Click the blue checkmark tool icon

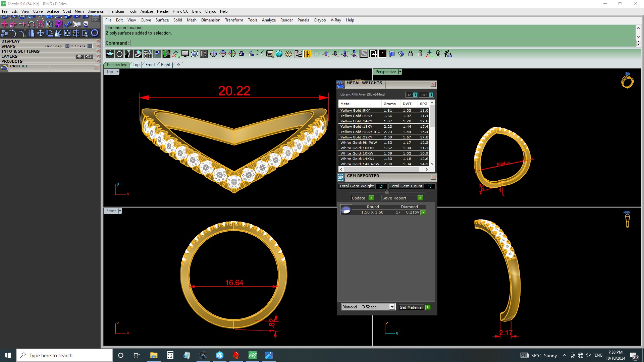[67, 24]
